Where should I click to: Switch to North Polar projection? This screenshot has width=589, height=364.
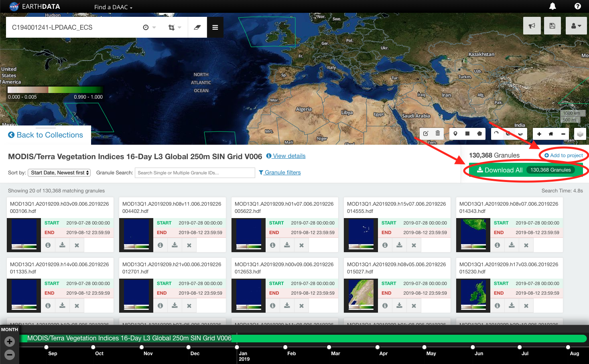pyautogui.click(x=497, y=133)
